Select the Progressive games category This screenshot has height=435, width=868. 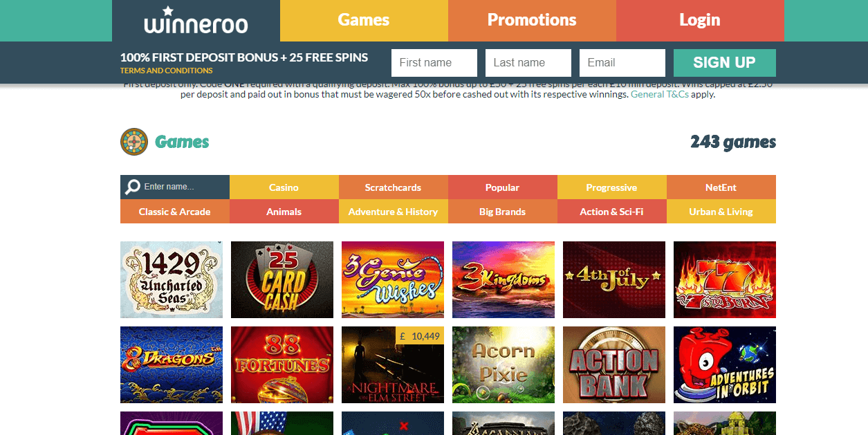(611, 187)
